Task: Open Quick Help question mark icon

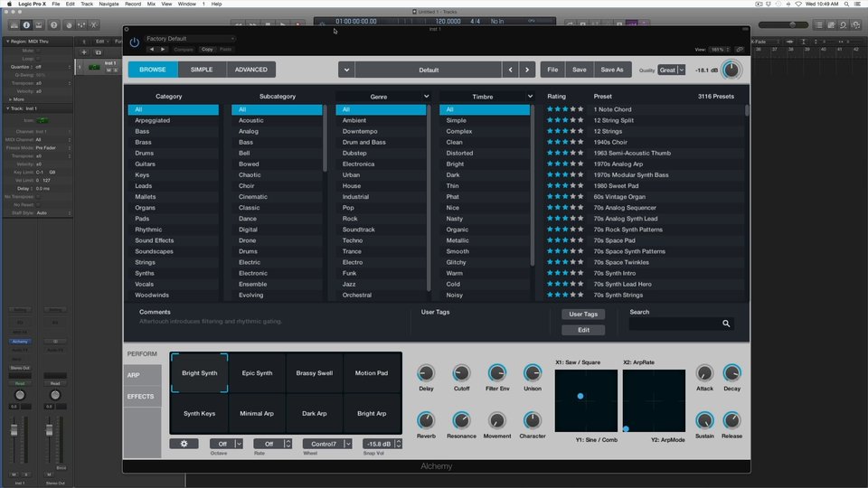Action: [x=53, y=25]
